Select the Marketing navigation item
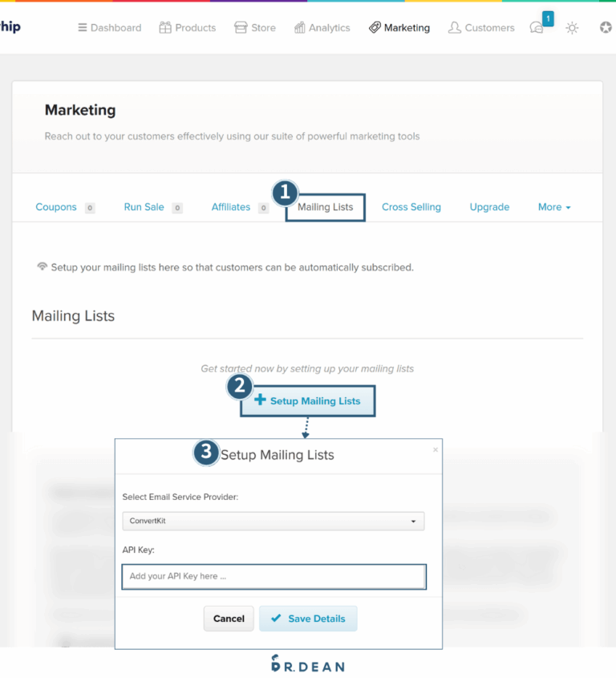Viewport: 616px width, 678px height. point(399,28)
